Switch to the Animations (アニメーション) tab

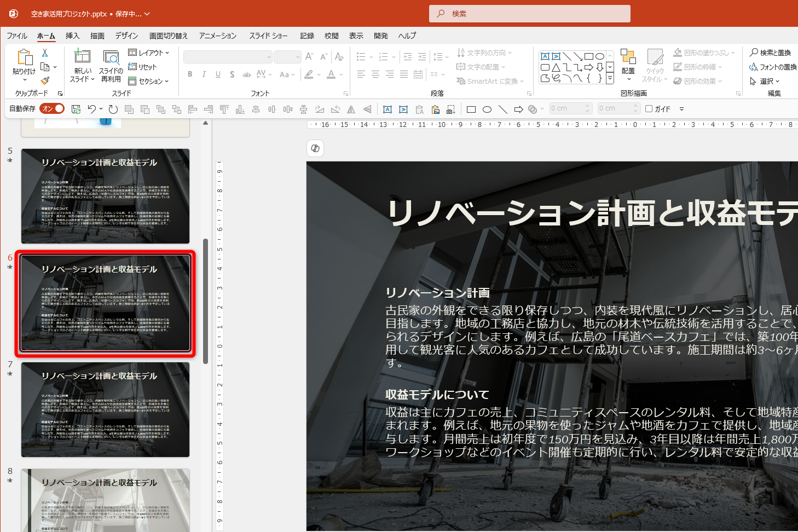[x=218, y=36]
